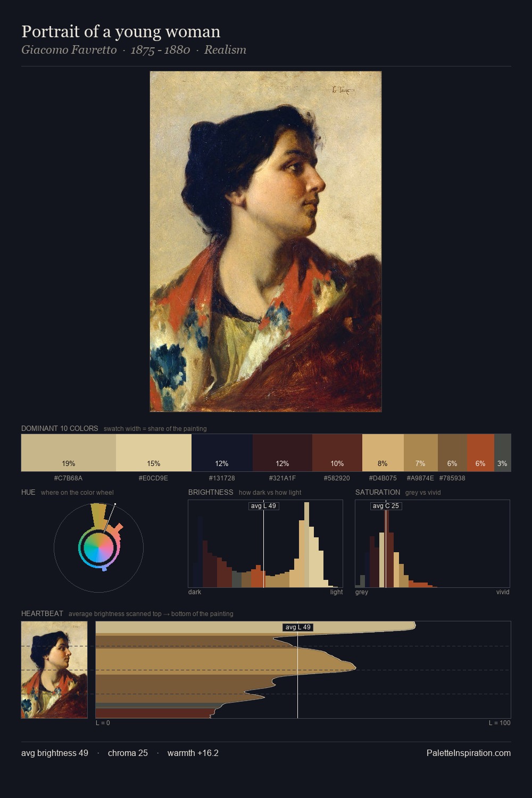This screenshot has height=798, width=532.
Task: Click the orange-red 6% swatch
Action: pos(480,453)
